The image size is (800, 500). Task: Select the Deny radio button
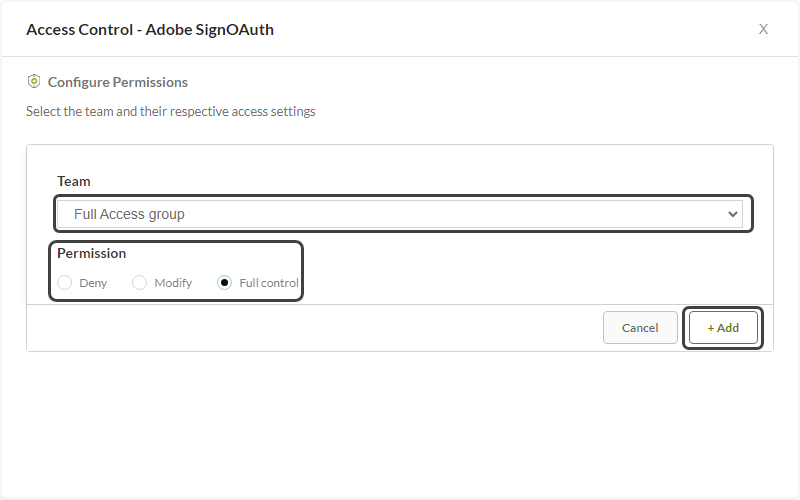65,283
